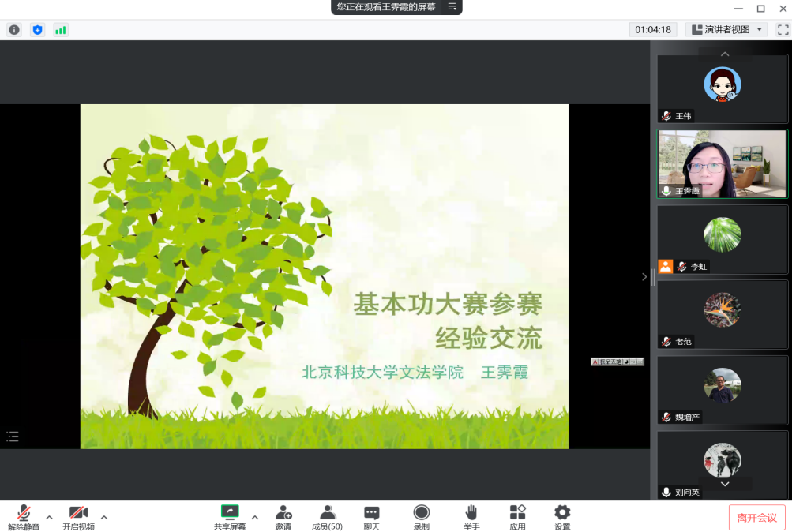
Task: Open the menu icon beside the screen-sharing notice
Action: (452, 6)
